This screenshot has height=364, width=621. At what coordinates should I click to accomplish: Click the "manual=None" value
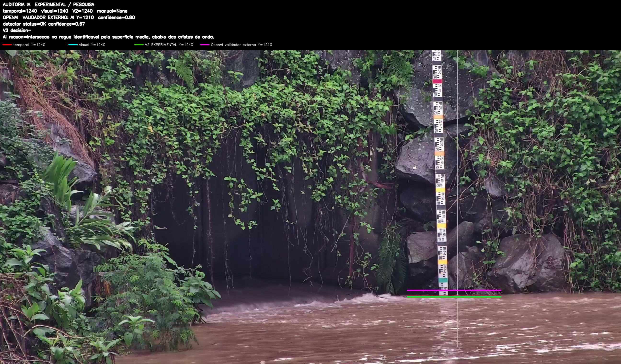112,11
